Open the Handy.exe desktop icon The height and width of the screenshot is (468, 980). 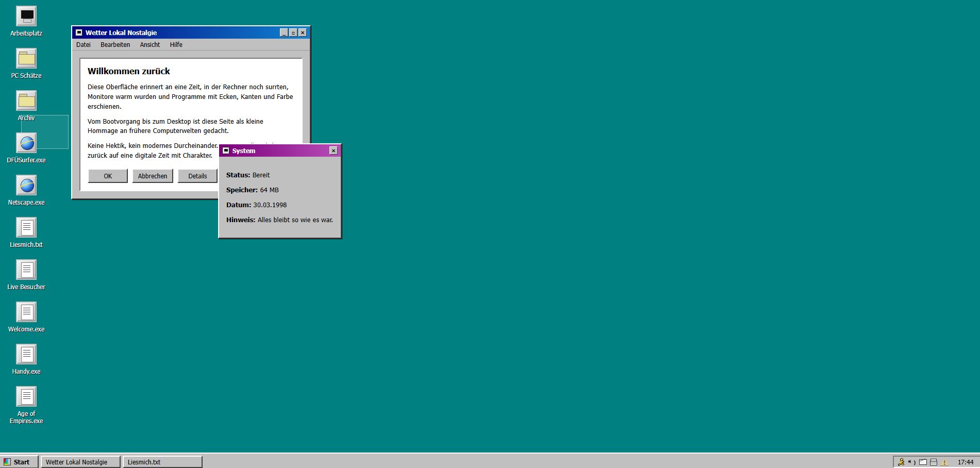pyautogui.click(x=26, y=355)
